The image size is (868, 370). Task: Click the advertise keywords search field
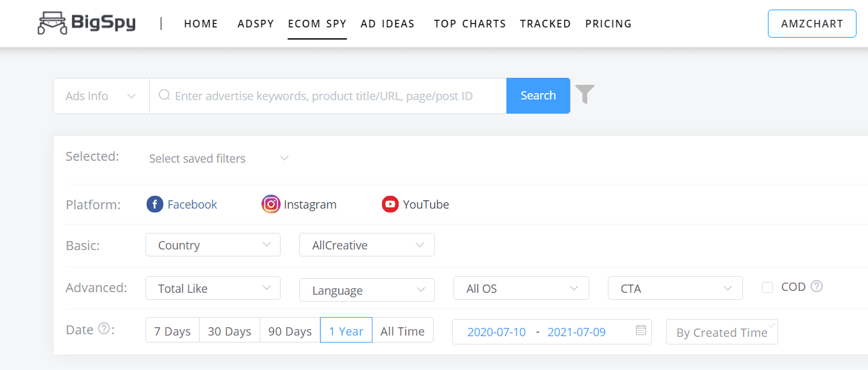pos(328,96)
